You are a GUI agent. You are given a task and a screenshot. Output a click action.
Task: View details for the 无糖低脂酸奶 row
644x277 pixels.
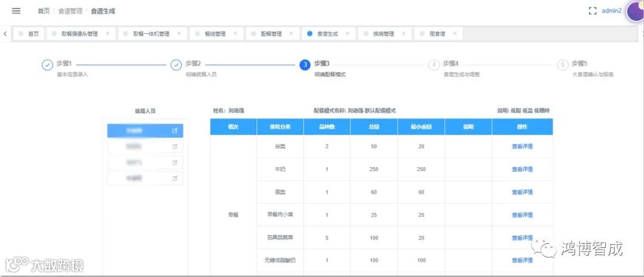pyautogui.click(x=522, y=260)
